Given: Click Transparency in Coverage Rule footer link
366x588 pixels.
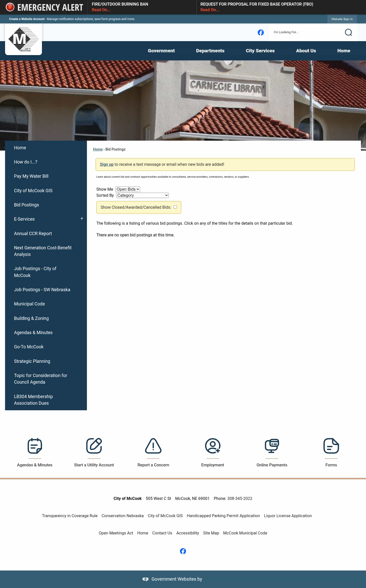Looking at the screenshot, I should [x=70, y=516].
